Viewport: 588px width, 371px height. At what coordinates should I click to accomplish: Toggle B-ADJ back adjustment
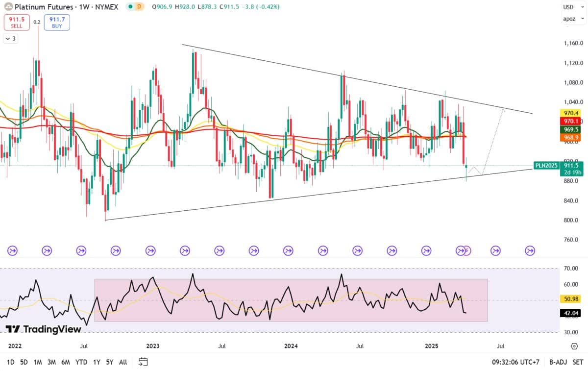558,362
